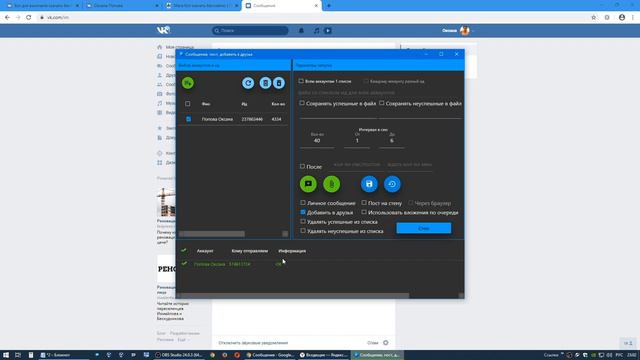This screenshot has height=360, width=640.
Task: Open the Chrome profile avatar icon
Action: click(622, 18)
